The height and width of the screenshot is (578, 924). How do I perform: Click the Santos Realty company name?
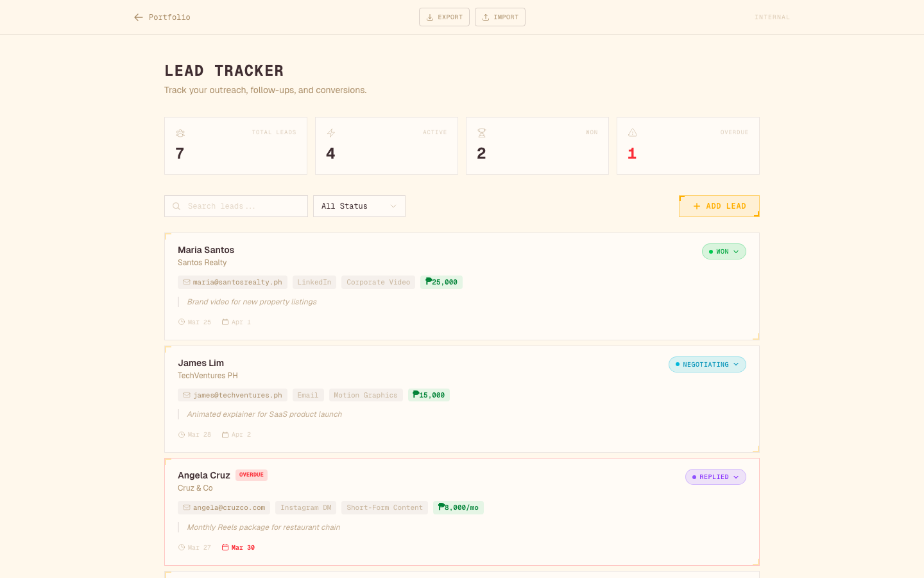coord(202,263)
